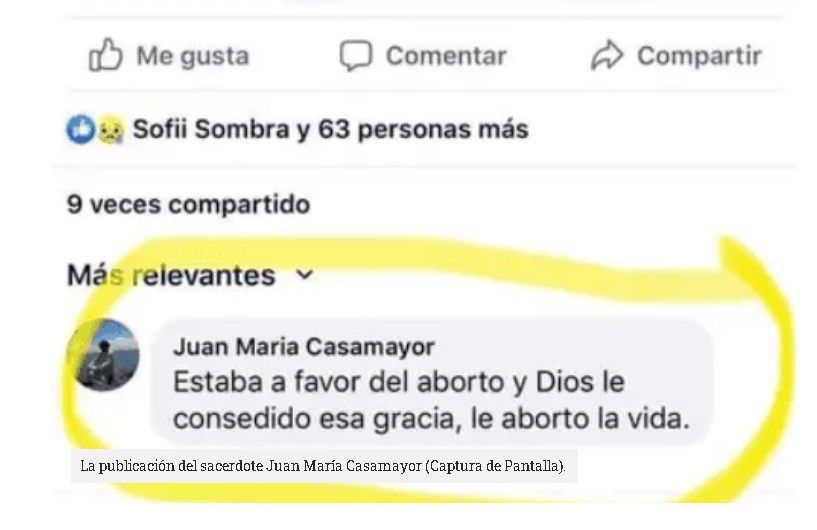The height and width of the screenshot is (530, 817).
Task: Click the Juan Maria Casamayor commenter name
Action: coord(304,347)
